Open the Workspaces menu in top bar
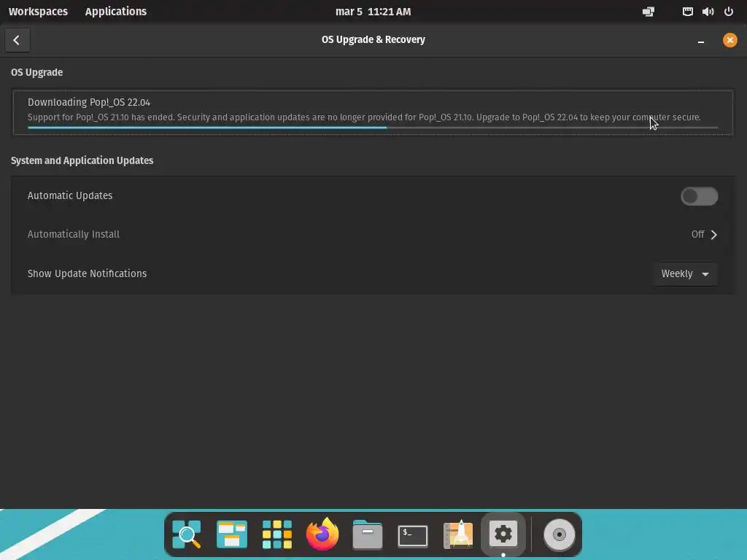Viewport: 747px width, 560px height. pos(38,12)
